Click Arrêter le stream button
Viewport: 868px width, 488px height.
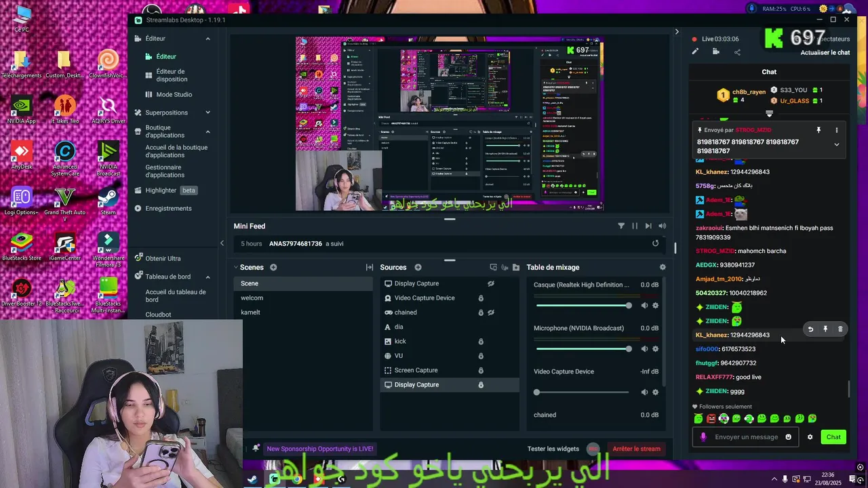(636, 449)
